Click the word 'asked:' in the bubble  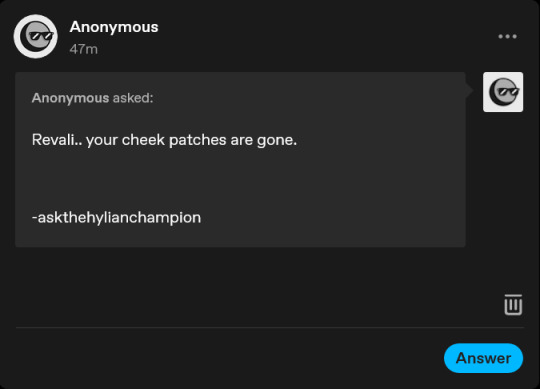(x=133, y=98)
